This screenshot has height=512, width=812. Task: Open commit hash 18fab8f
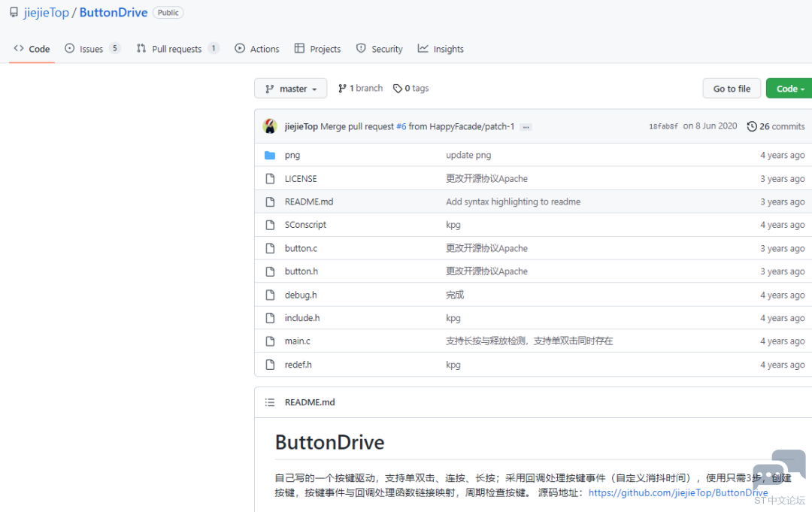663,126
